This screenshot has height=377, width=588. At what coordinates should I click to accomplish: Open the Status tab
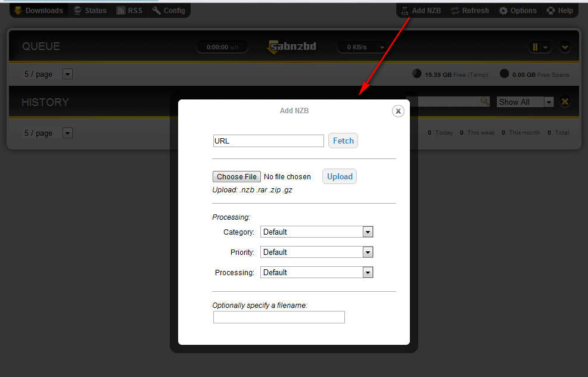point(90,11)
